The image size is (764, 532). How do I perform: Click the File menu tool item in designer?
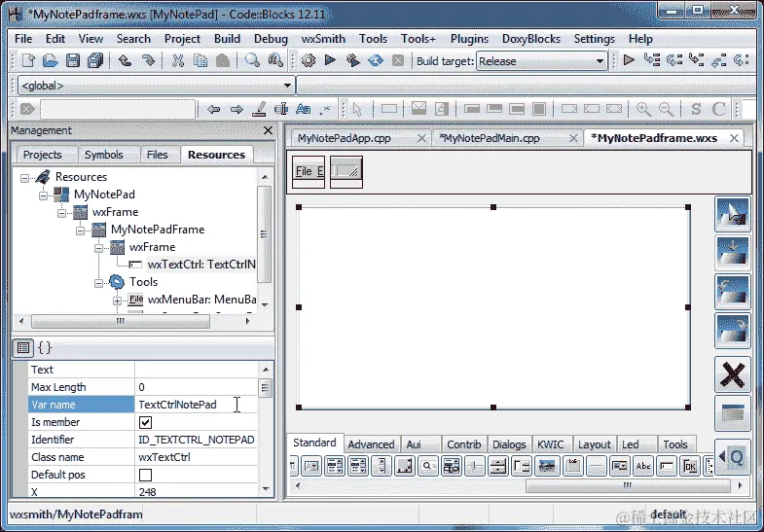coord(309,171)
